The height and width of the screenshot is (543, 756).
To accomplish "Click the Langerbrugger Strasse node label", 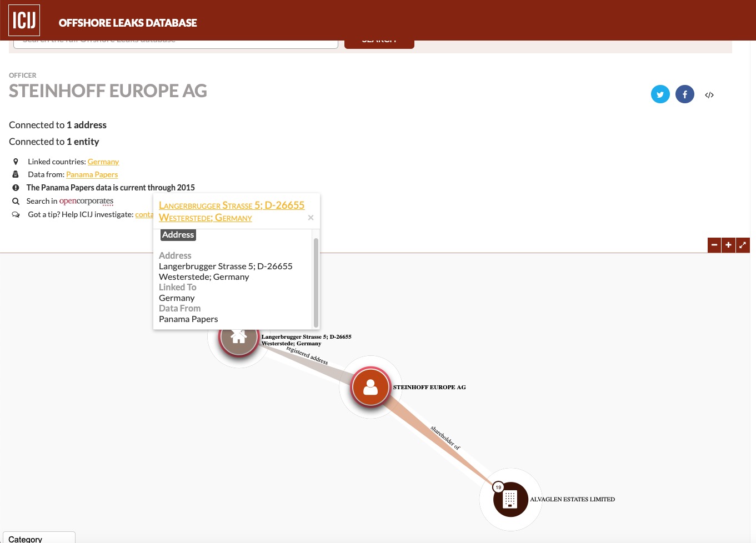I will [307, 340].
